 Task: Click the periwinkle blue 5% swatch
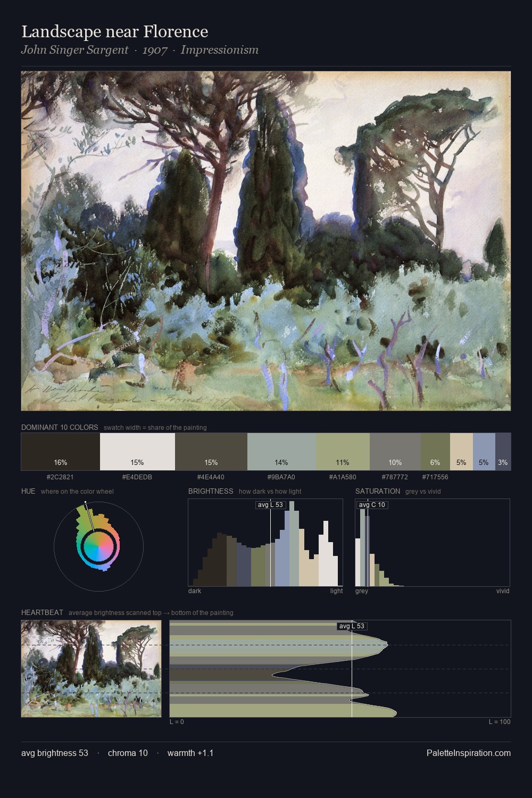coord(484,452)
